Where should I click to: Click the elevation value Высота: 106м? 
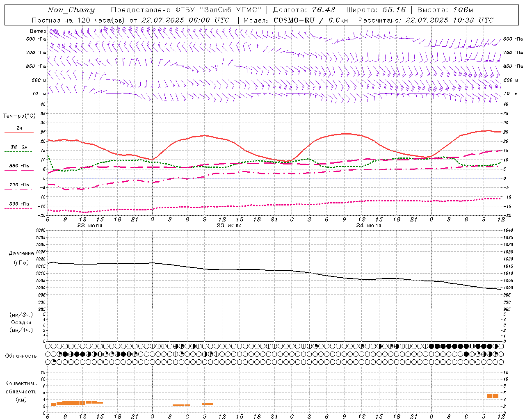pyautogui.click(x=445, y=10)
